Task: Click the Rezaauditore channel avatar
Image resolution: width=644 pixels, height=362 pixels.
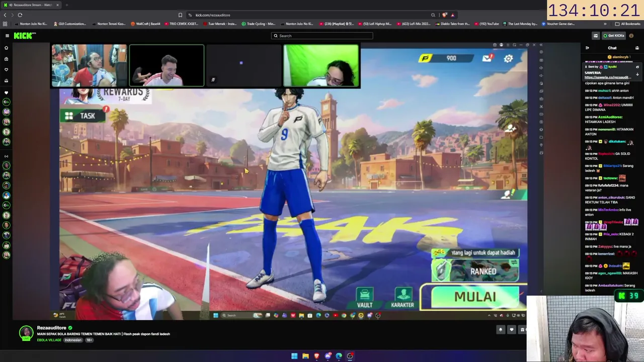Action: tap(26, 332)
